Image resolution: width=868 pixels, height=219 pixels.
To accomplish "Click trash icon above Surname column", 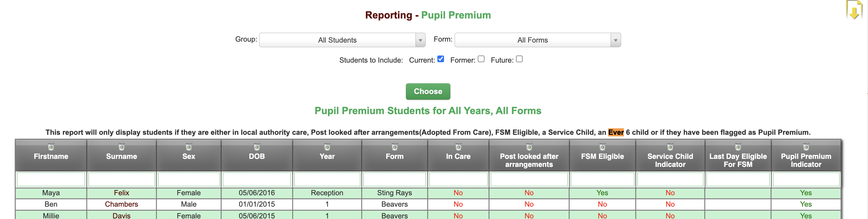I will 121,147.
